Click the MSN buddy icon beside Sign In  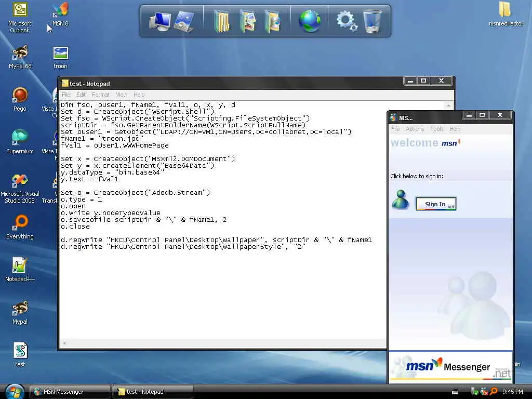tap(401, 200)
